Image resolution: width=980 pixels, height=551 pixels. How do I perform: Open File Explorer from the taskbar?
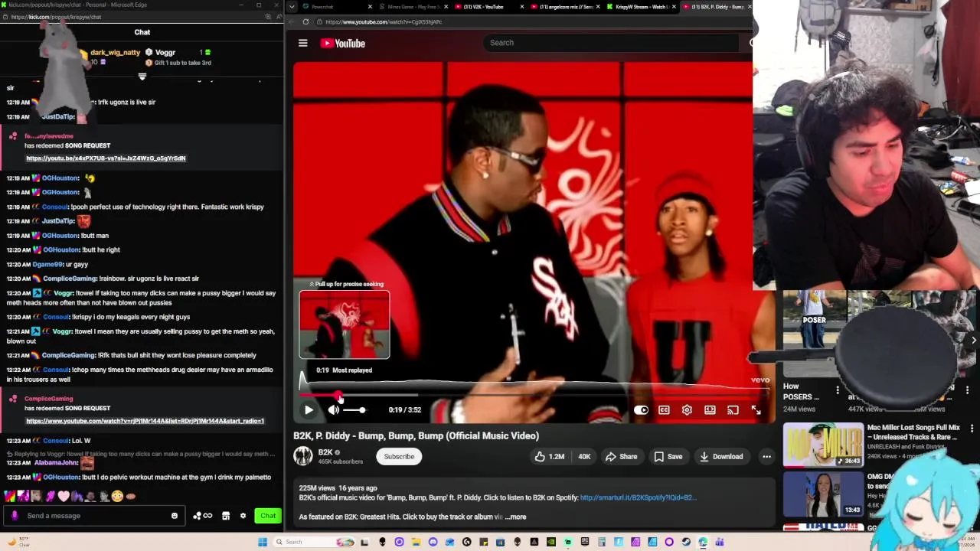coord(416,542)
